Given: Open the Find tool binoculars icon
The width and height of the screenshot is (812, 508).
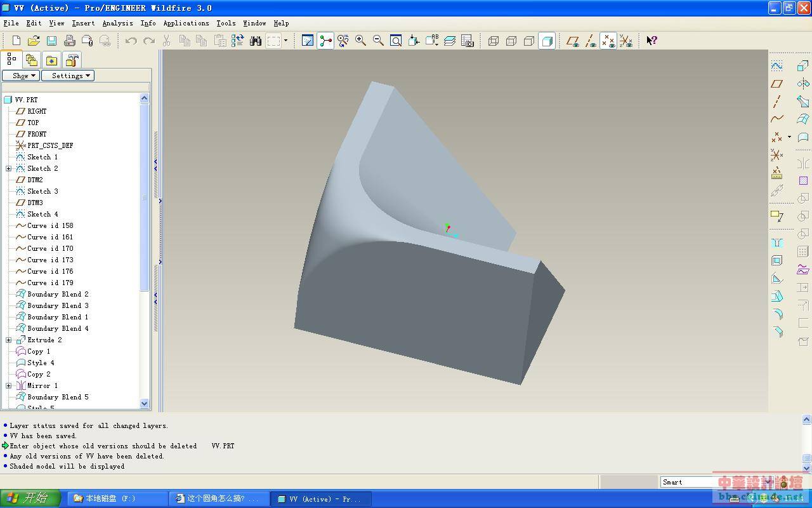Looking at the screenshot, I should pos(256,41).
